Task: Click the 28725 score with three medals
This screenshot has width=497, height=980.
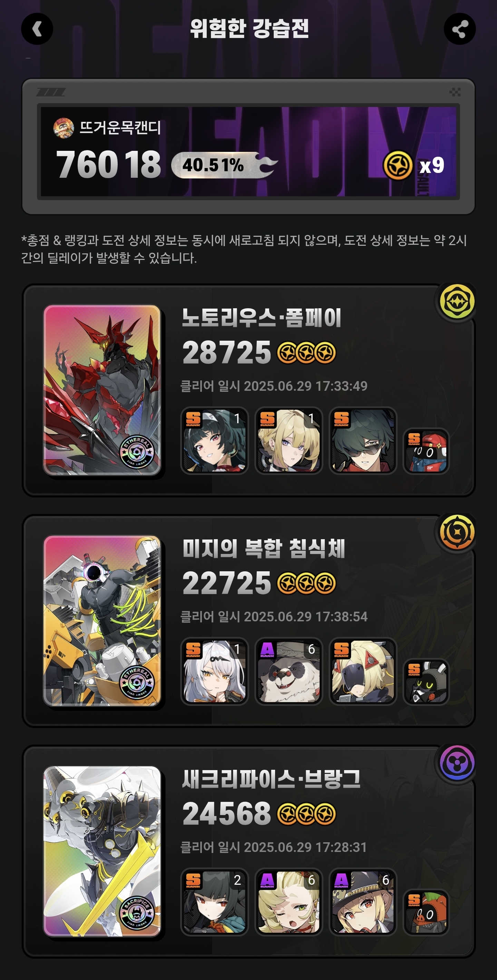Action: coord(259,352)
